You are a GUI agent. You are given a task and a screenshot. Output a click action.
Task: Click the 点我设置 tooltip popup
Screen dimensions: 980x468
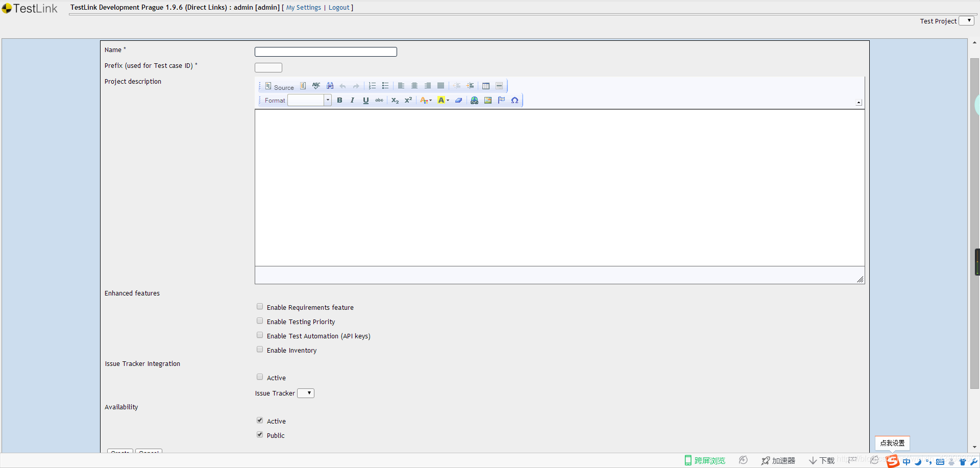tap(892, 443)
